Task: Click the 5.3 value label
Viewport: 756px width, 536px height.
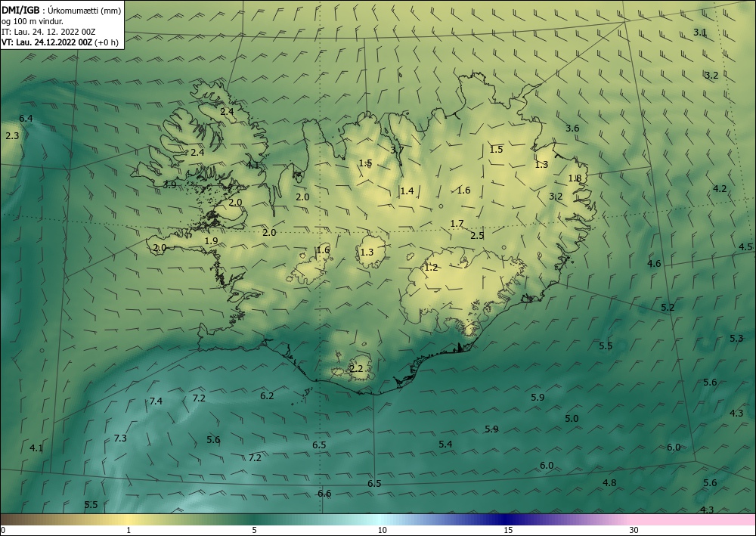Action: coord(736,339)
